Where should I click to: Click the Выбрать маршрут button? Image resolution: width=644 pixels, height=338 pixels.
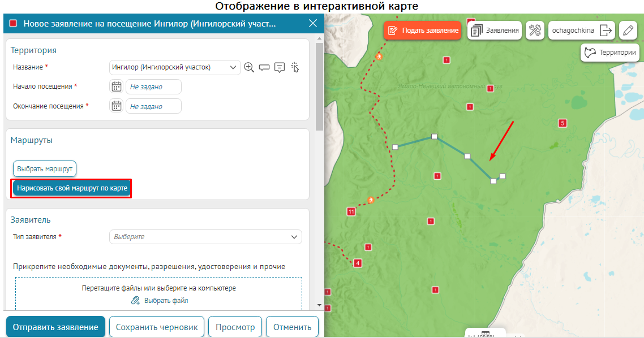click(45, 168)
